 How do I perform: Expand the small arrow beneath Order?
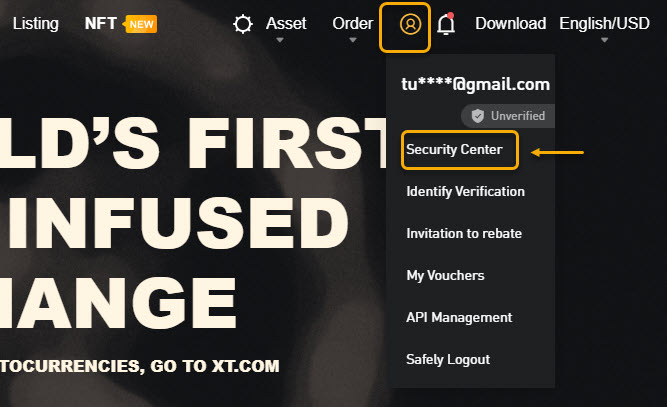pos(353,40)
